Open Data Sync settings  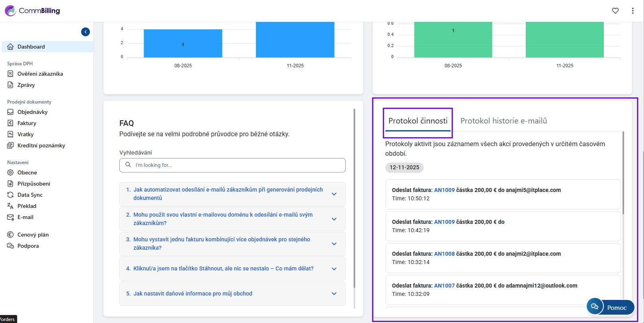click(x=30, y=195)
